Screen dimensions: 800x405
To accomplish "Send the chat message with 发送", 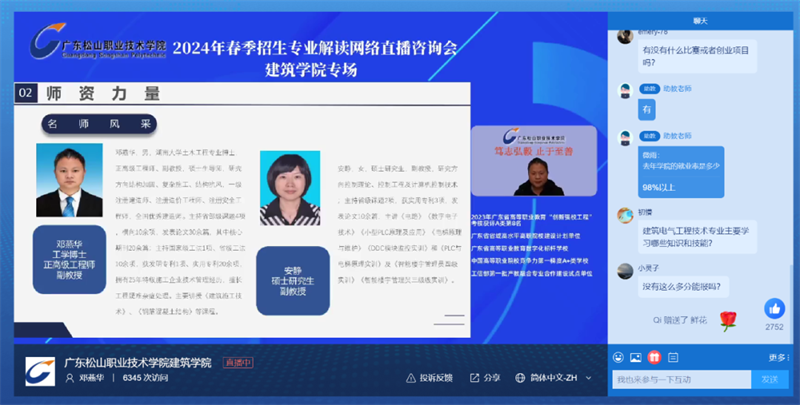I will [x=769, y=379].
